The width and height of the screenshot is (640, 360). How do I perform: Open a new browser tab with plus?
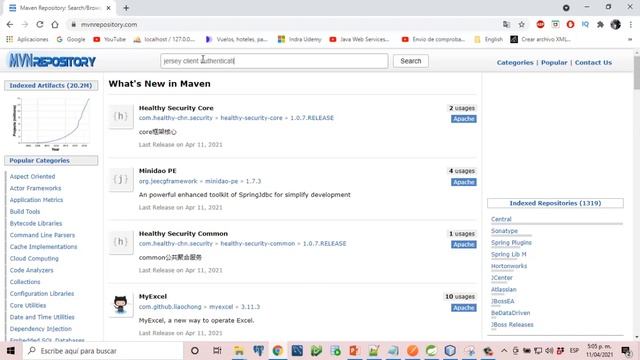126,8
